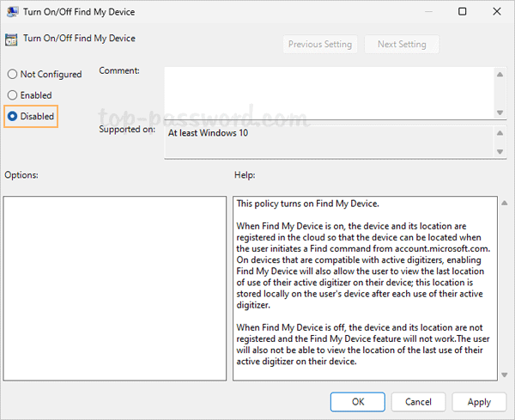Click the empty Options pane

114,287
